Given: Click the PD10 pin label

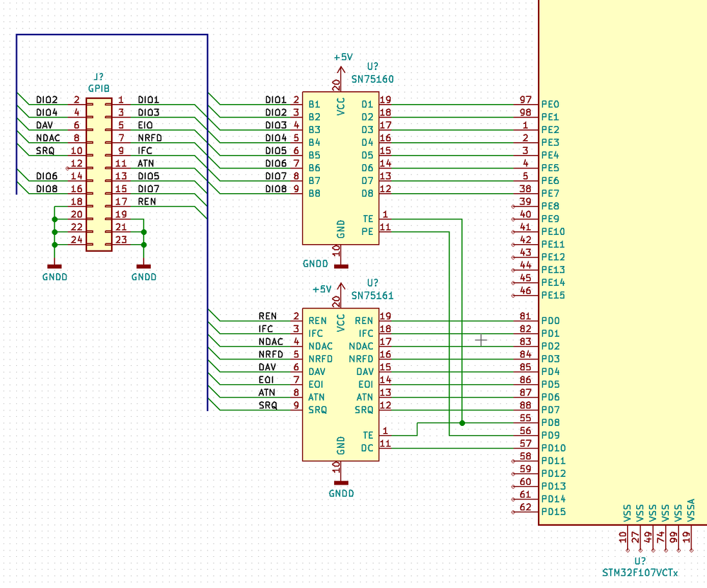Looking at the screenshot, I should click(553, 448).
